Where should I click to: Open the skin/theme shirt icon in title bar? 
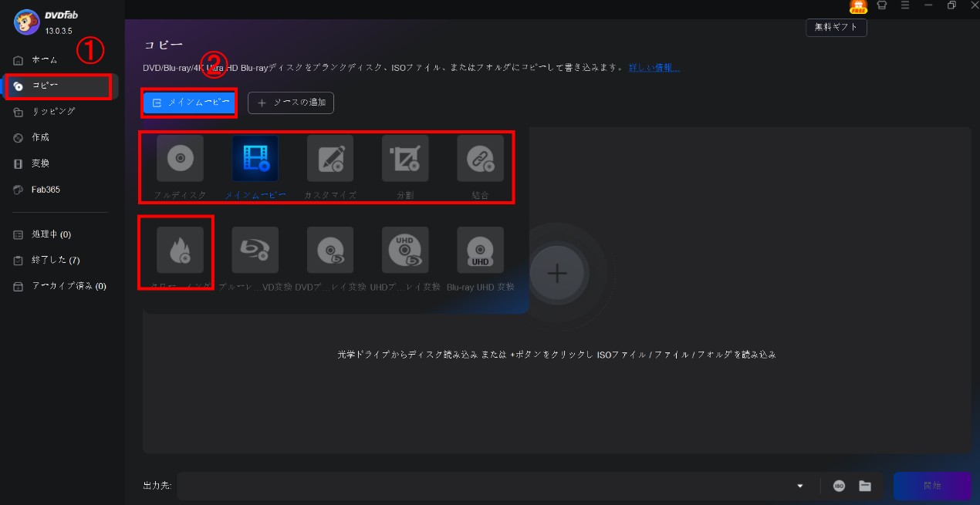coord(882,5)
